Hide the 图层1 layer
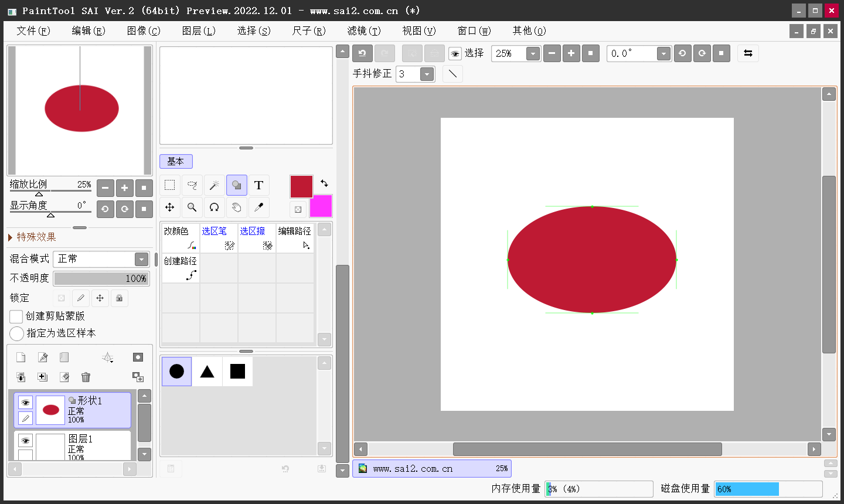This screenshot has height=504, width=844. (25, 441)
